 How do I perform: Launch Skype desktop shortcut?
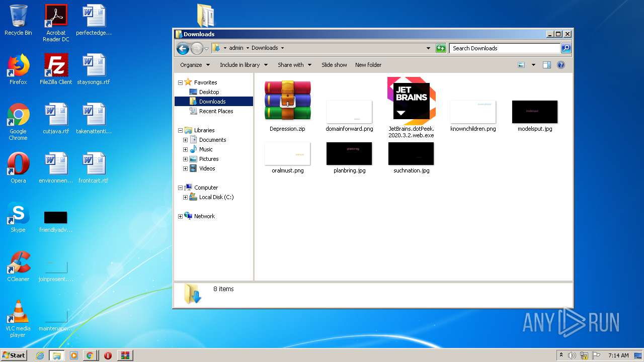pyautogui.click(x=18, y=217)
